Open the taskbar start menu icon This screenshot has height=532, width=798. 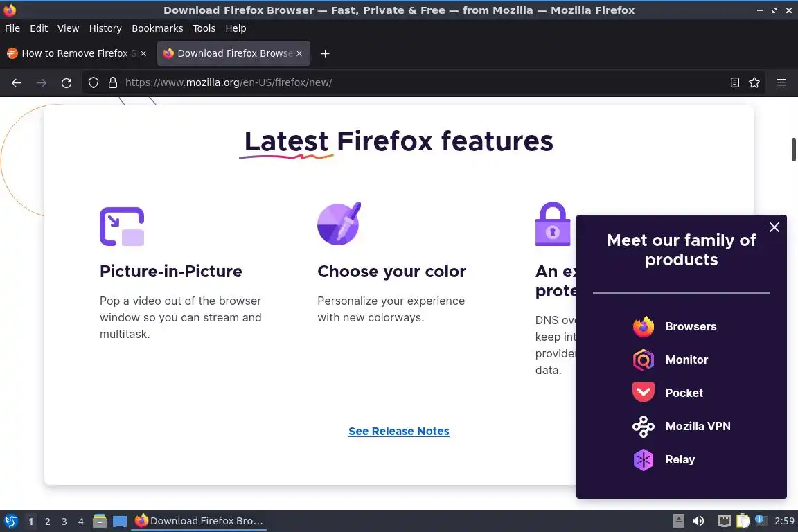click(x=10, y=521)
